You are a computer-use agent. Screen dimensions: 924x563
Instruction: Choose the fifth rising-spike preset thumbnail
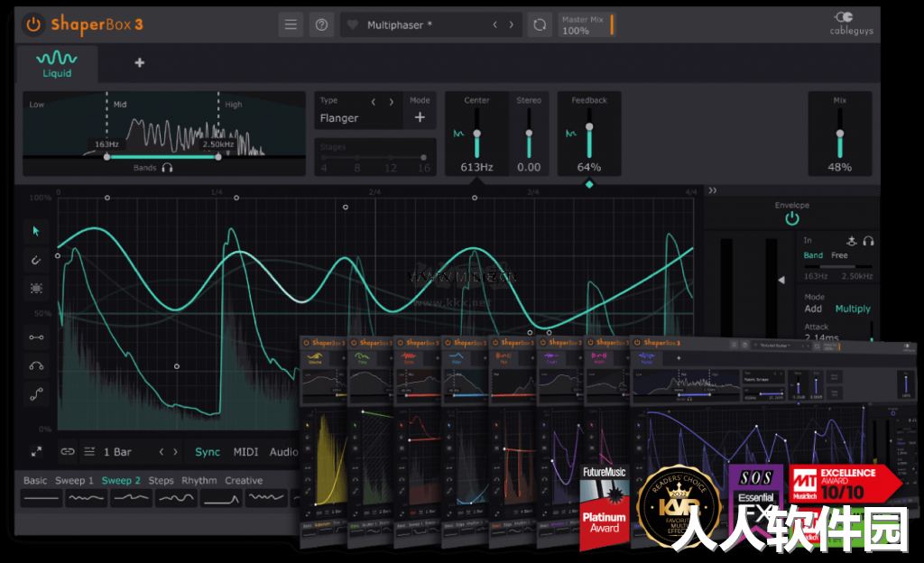(221, 498)
